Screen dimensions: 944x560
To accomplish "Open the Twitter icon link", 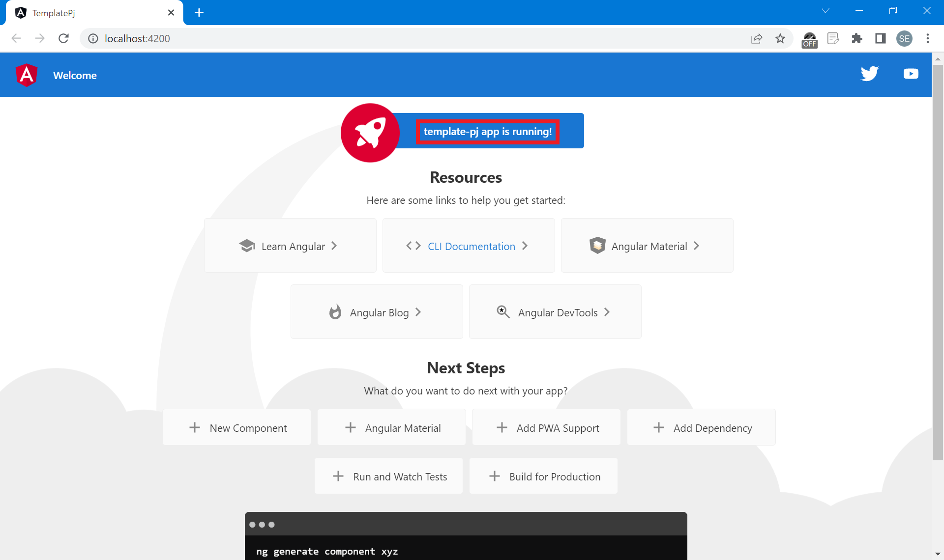I will point(869,74).
